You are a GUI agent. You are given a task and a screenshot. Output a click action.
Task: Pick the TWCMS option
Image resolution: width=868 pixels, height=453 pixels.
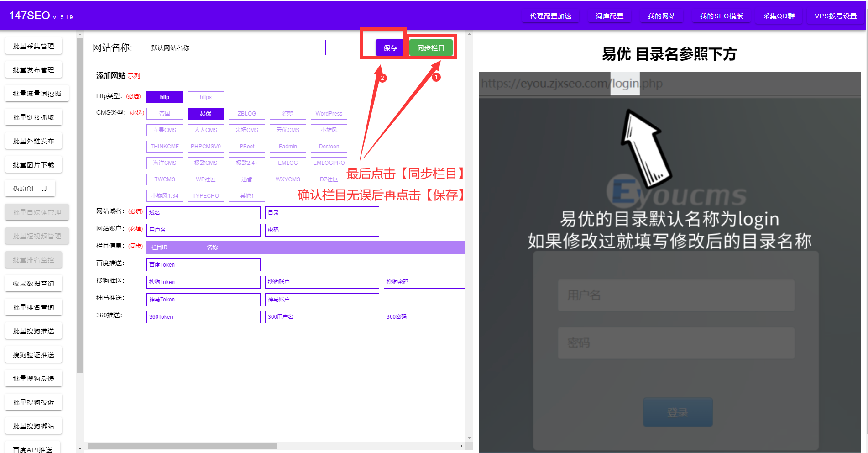click(165, 179)
